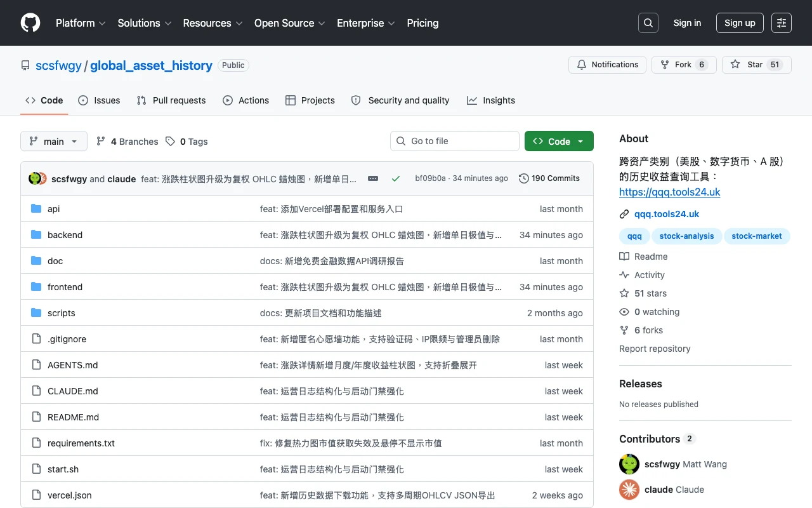Screen dimensions: 812x508
Task: Open the backend folder
Action: point(65,235)
